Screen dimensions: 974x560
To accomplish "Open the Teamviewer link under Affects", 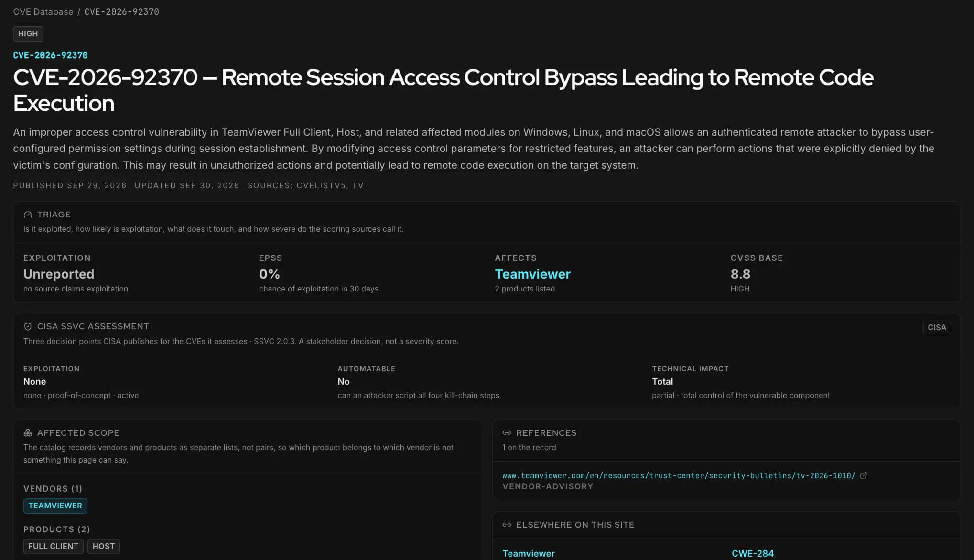I will click(x=532, y=274).
